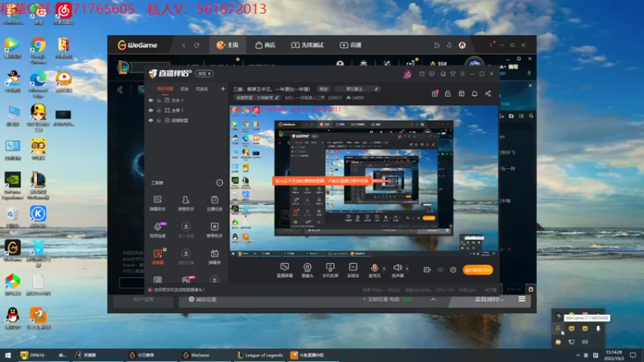
Task: Open the 主播任务 tool
Action: pyautogui.click(x=214, y=204)
